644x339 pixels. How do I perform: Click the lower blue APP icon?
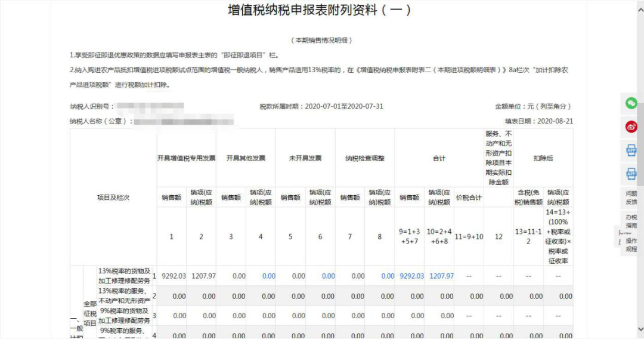[x=631, y=174]
